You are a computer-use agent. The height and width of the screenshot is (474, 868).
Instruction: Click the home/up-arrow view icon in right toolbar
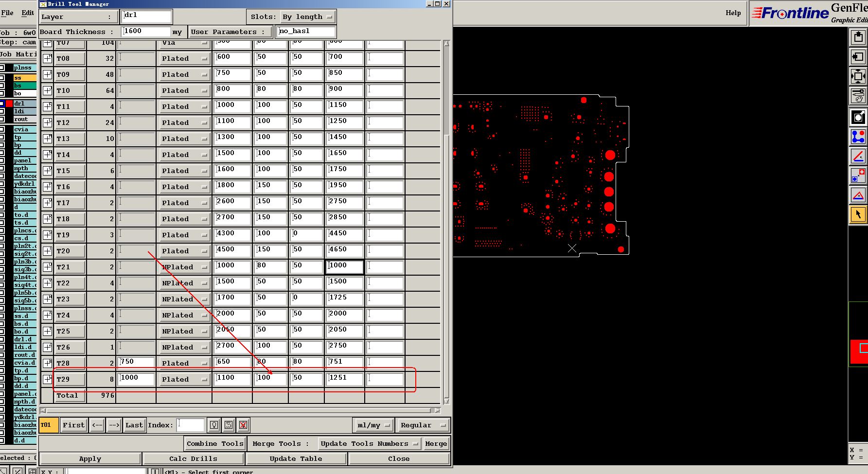point(858,37)
